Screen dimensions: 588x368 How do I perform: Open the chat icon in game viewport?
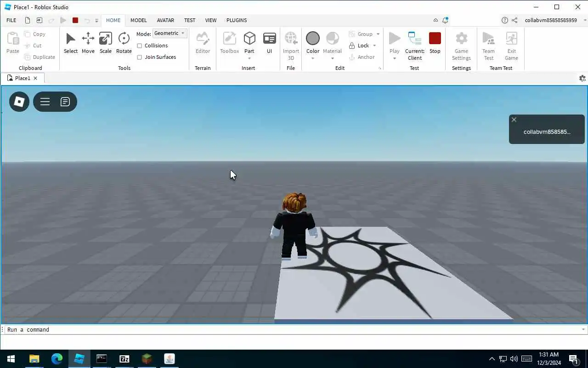point(65,102)
